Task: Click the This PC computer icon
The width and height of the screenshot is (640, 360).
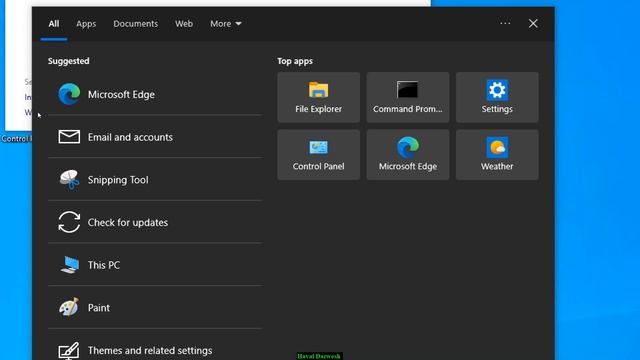Action: click(70, 265)
